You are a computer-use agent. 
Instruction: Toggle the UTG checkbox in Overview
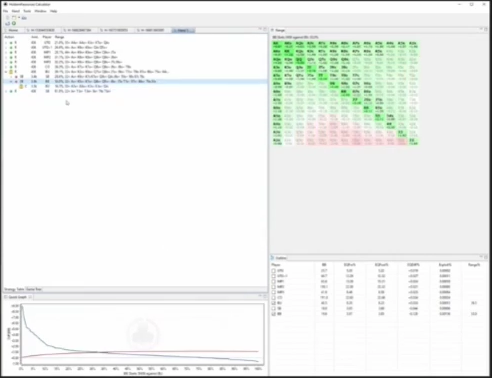[274, 271]
